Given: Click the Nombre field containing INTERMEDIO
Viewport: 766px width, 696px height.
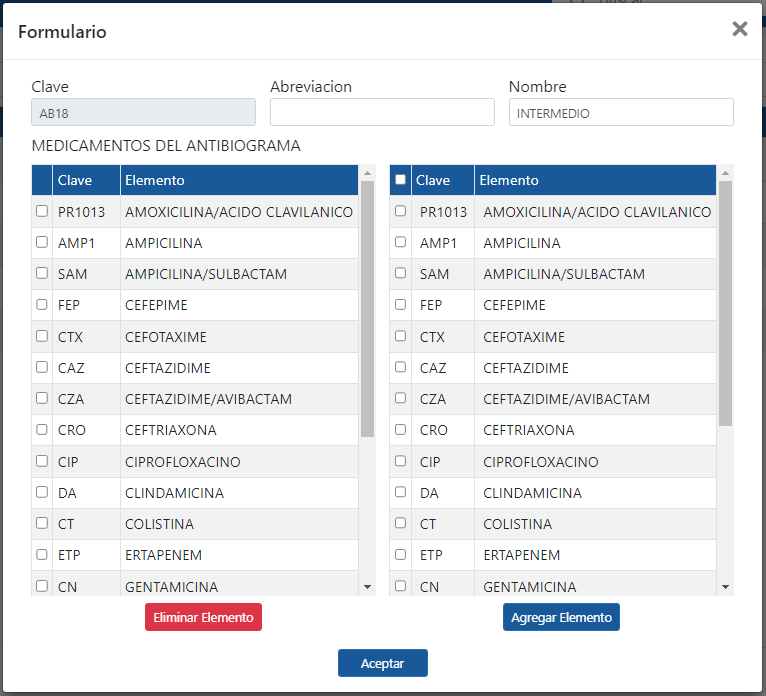Looking at the screenshot, I should pos(621,112).
